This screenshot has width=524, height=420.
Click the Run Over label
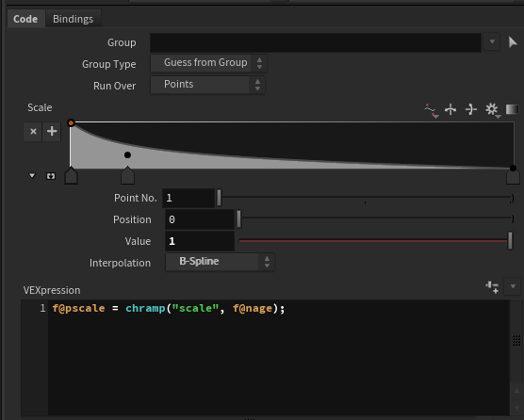tap(115, 86)
